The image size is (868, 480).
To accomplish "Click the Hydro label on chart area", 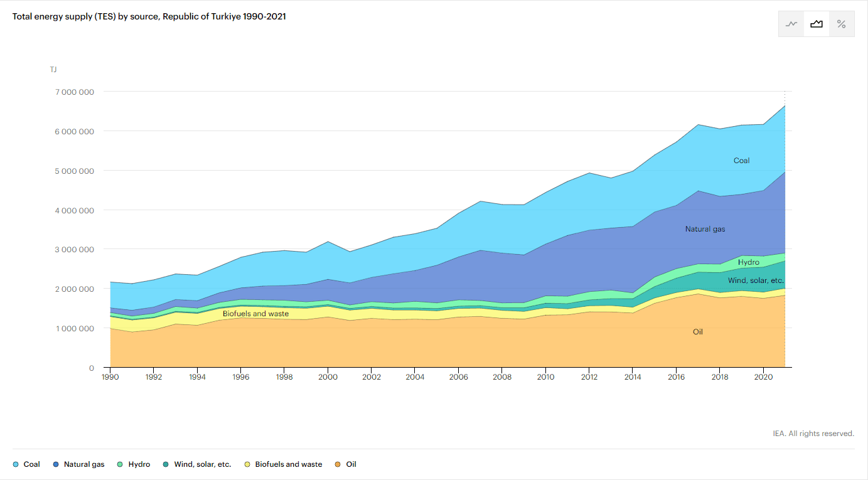I will [x=749, y=262].
